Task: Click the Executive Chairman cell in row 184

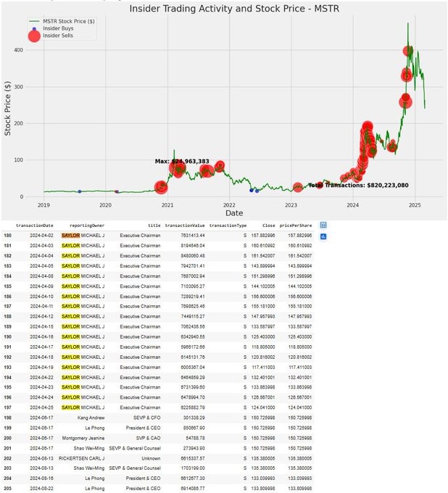Action: (x=140, y=276)
